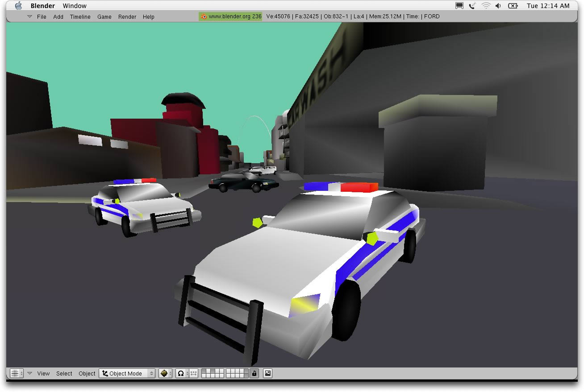584x392 pixels.
Task: Collapse the top header menus triangle
Action: click(x=29, y=17)
